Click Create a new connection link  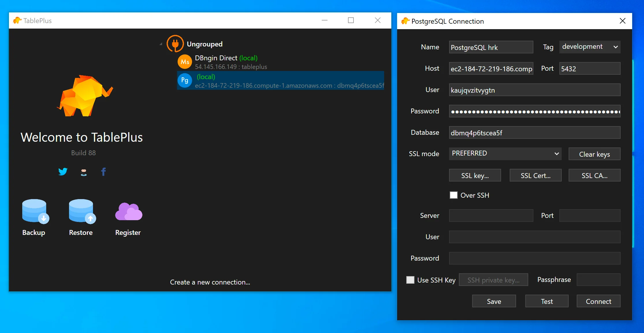[210, 282]
